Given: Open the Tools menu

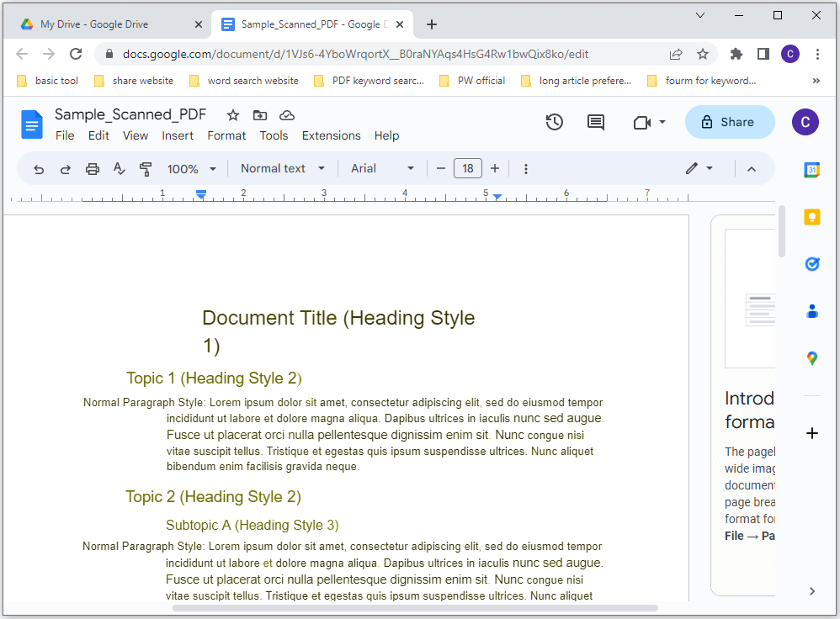Looking at the screenshot, I should (274, 136).
